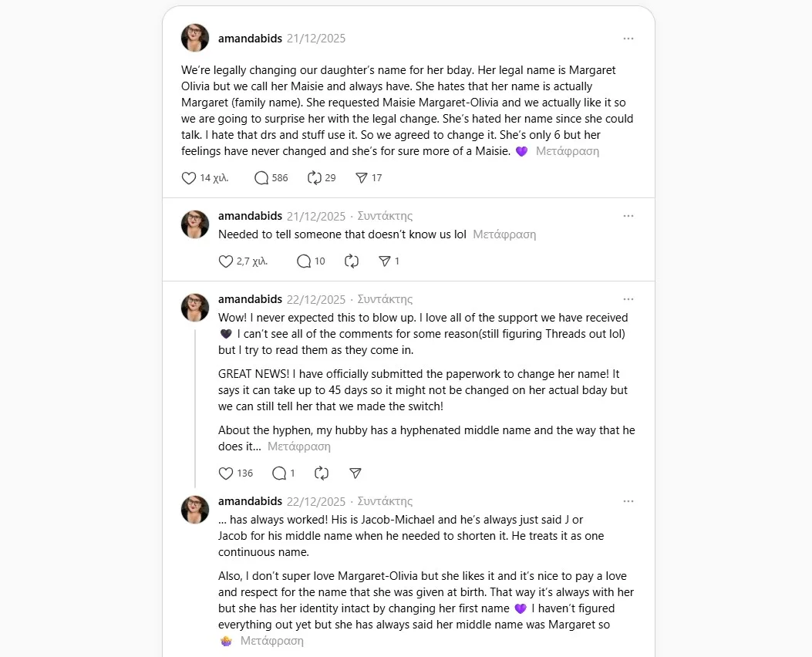Image resolution: width=812 pixels, height=657 pixels.
Task: Open comments on the post with 136 likes
Action: (279, 473)
